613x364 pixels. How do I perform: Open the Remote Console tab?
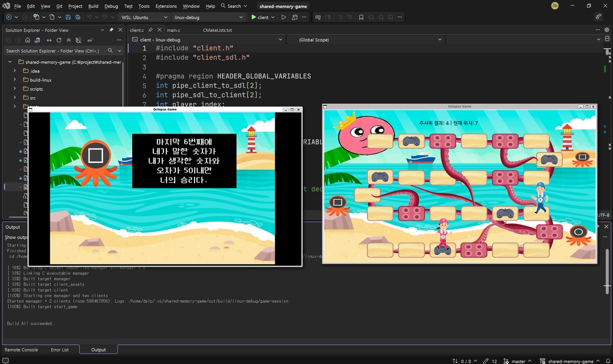(21, 350)
